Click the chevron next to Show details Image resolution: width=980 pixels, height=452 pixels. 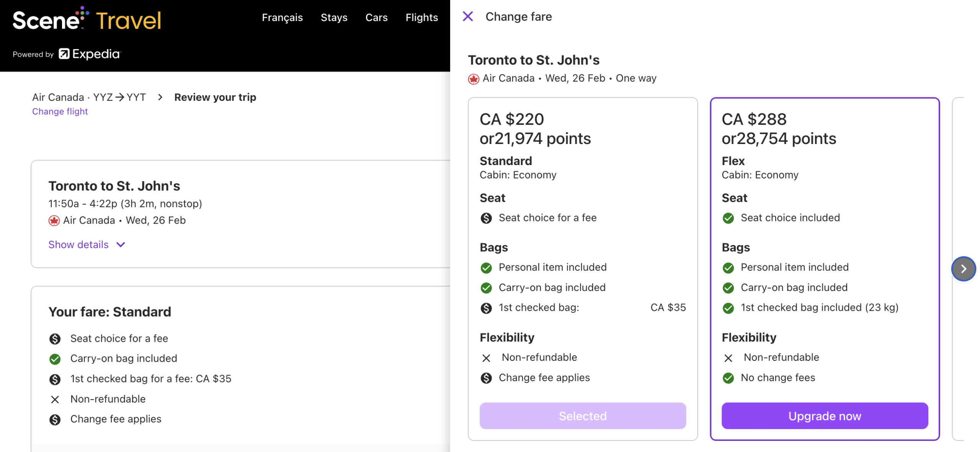click(121, 244)
